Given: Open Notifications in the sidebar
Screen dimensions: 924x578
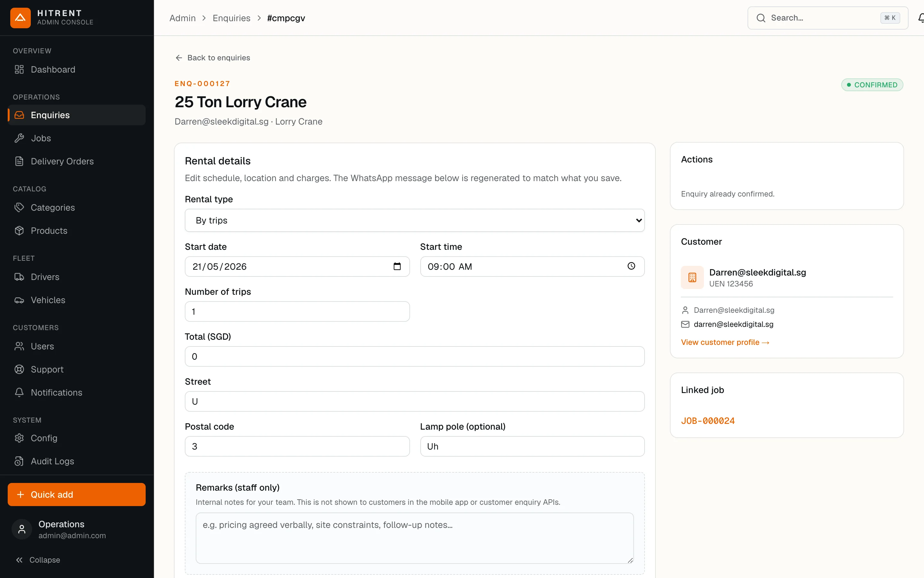Looking at the screenshot, I should (x=76, y=392).
